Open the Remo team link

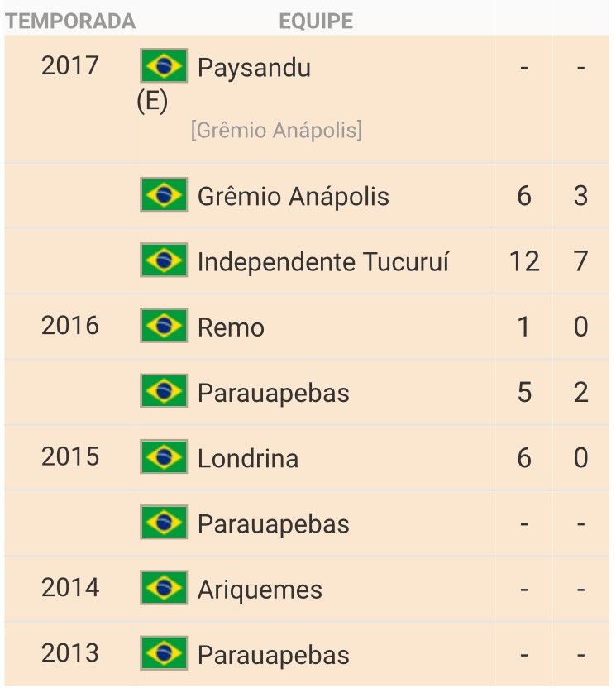pyautogui.click(x=231, y=327)
